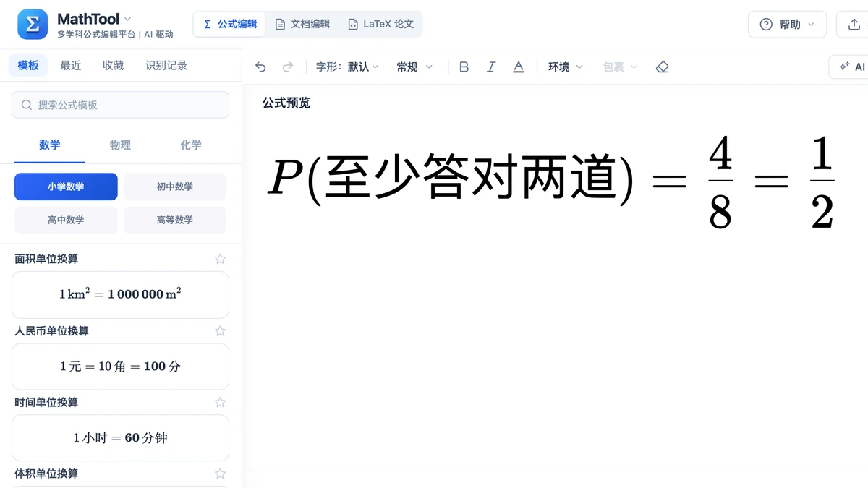Click the MathTool sigma logo icon
The height and width of the screenshot is (488, 868).
coord(33,25)
